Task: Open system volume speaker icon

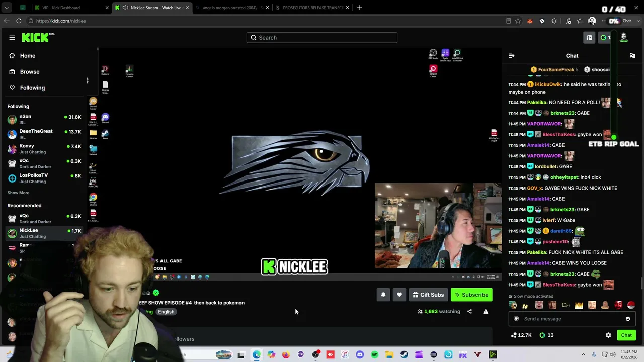Action: [613, 355]
